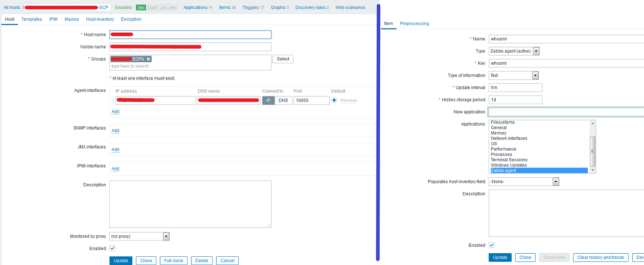644x265 pixels.
Task: Switch to the IPMI tab
Action: 53,19
